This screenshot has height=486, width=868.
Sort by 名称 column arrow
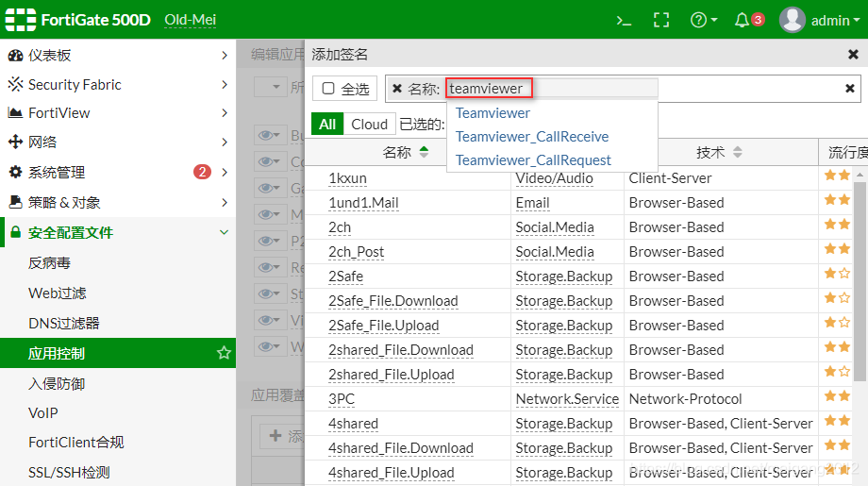tap(424, 152)
